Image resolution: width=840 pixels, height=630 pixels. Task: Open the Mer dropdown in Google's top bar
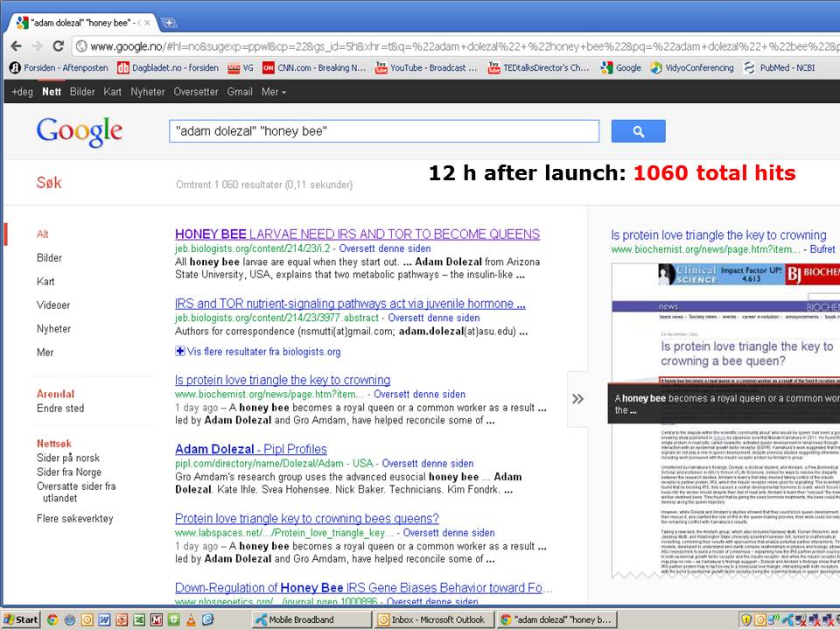[273, 92]
